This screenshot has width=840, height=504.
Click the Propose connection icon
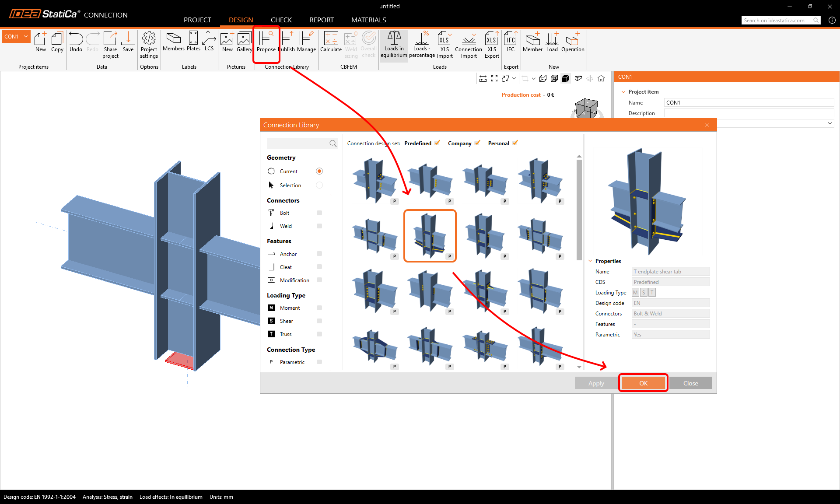point(266,42)
